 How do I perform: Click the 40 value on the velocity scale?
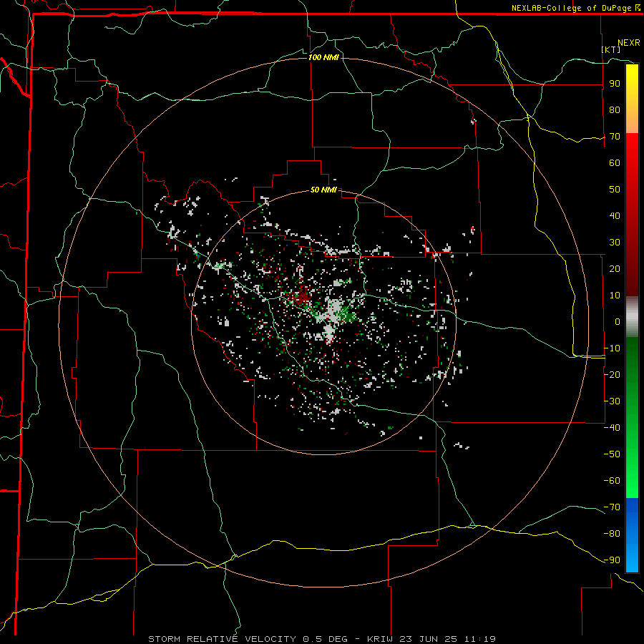point(615,216)
